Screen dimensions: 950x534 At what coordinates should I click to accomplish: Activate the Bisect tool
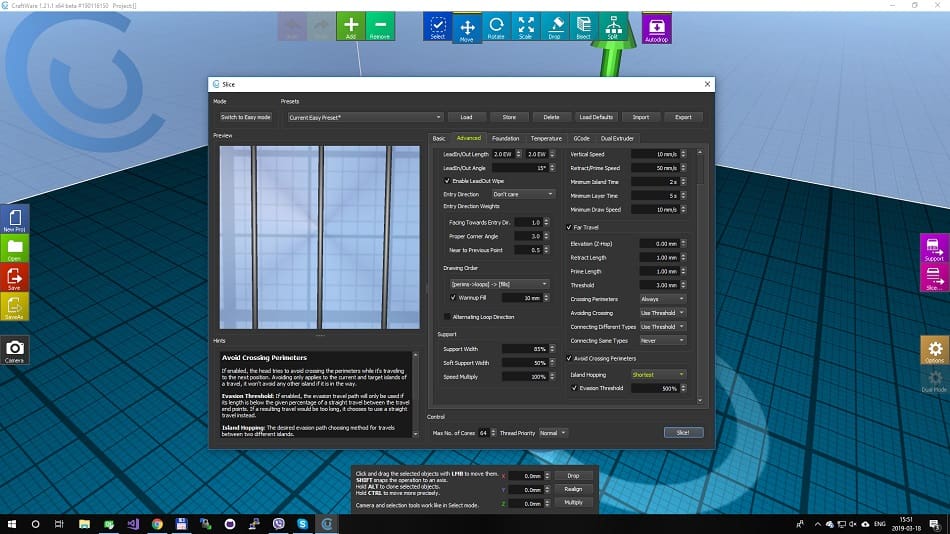coord(583,27)
